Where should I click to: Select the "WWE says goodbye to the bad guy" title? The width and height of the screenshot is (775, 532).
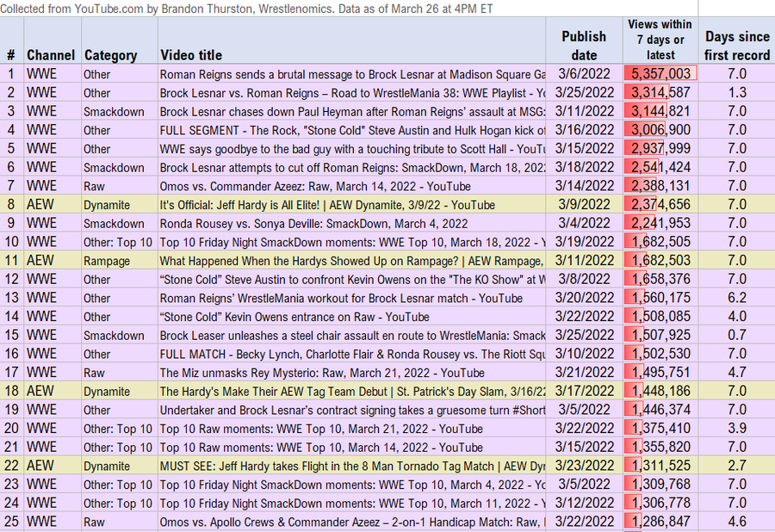coord(352,149)
